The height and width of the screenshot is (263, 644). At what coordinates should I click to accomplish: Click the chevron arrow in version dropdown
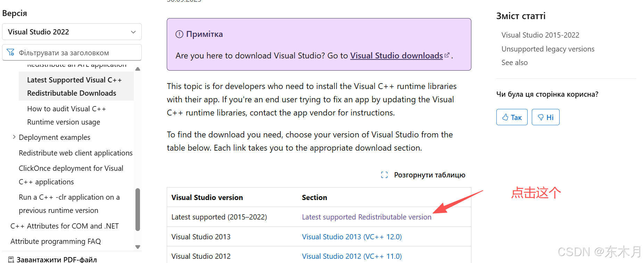coord(133,32)
